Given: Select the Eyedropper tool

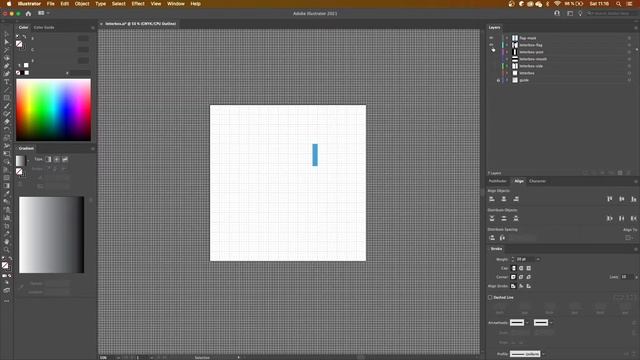Looking at the screenshot, I should [x=7, y=193].
